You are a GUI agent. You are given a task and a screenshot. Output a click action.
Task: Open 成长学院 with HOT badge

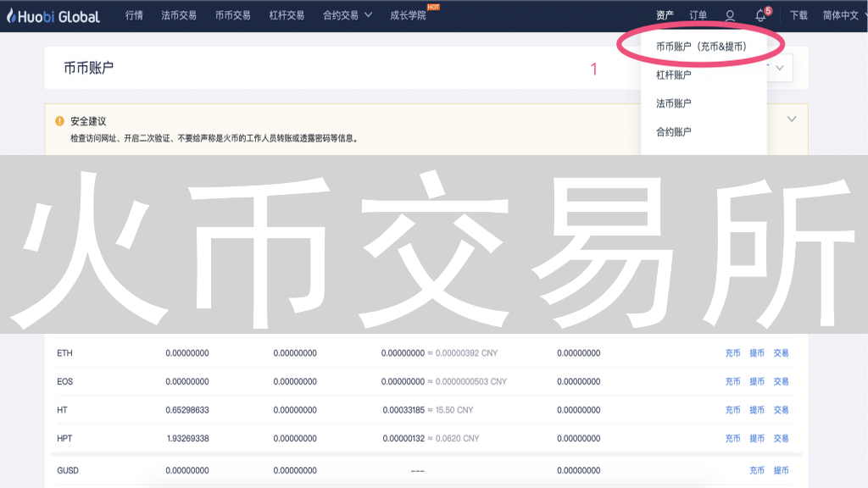pos(408,15)
